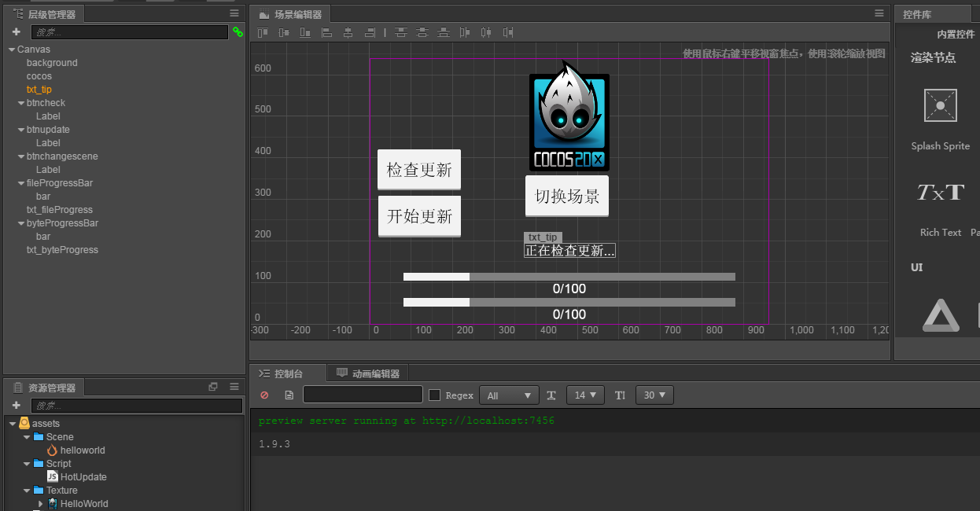Collapse the assets folder
Image resolution: width=980 pixels, height=511 pixels.
pyautogui.click(x=13, y=424)
